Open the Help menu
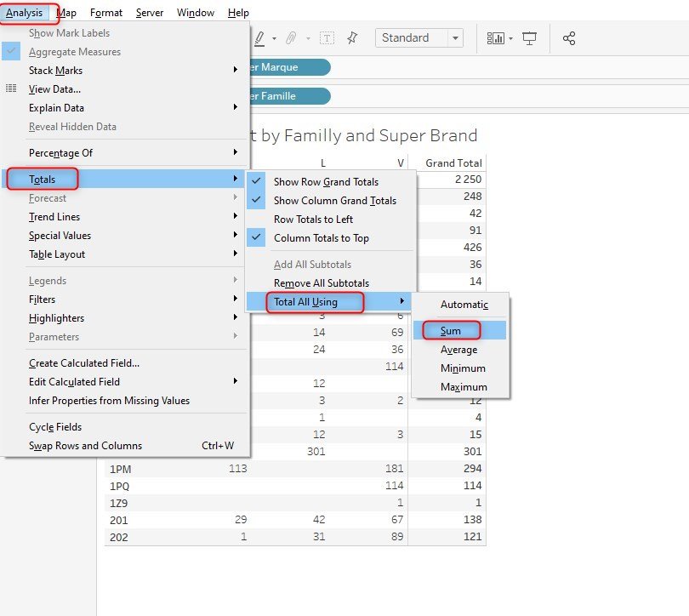Image resolution: width=689 pixels, height=616 pixels. [x=239, y=13]
